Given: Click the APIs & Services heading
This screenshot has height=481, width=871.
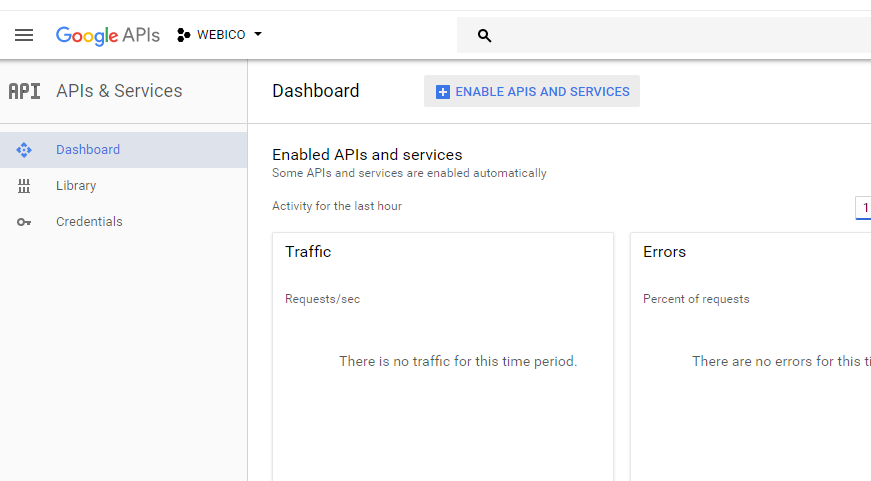Looking at the screenshot, I should (x=119, y=91).
